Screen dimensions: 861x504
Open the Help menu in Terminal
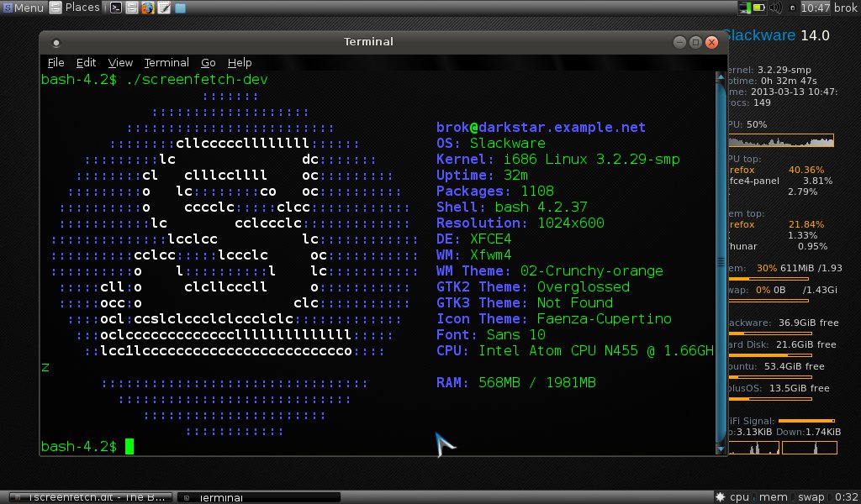click(240, 62)
